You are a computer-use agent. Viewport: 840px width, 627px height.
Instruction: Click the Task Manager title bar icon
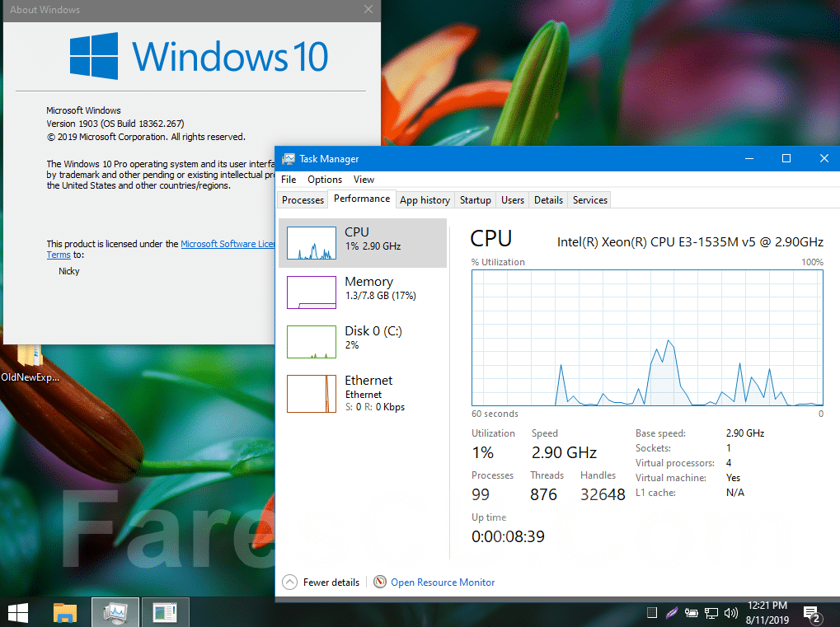click(x=289, y=158)
